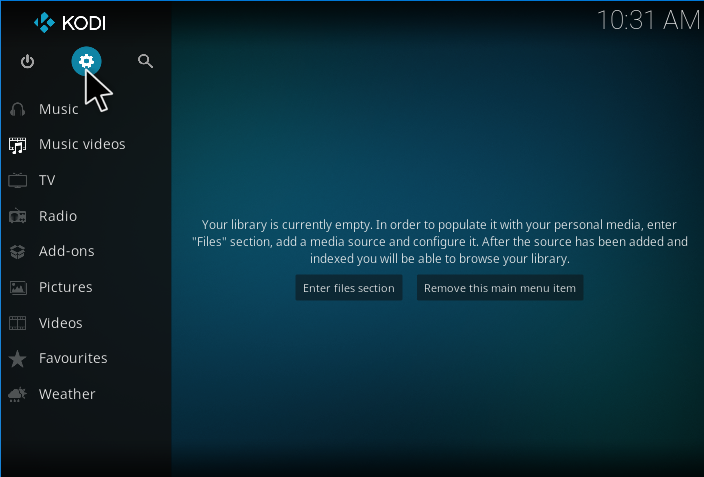Viewport: 704px width, 477px height.
Task: Open the Settings gear icon
Action: [86, 61]
